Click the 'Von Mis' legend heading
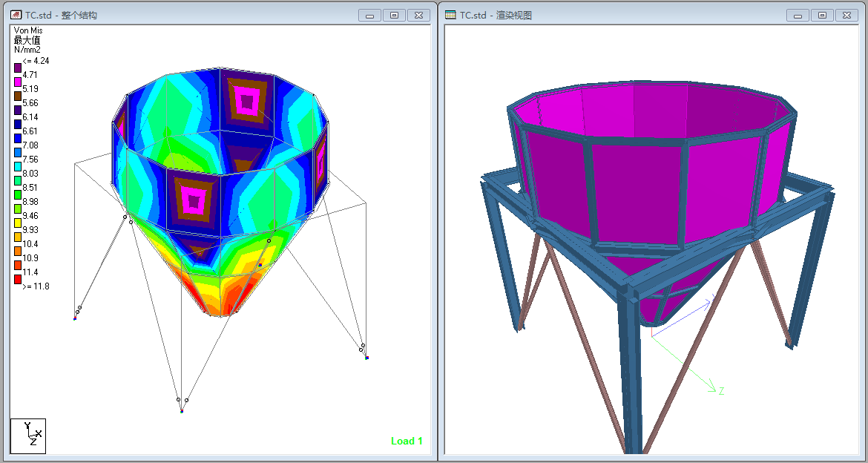Viewport: 868px width, 463px height. [x=28, y=30]
